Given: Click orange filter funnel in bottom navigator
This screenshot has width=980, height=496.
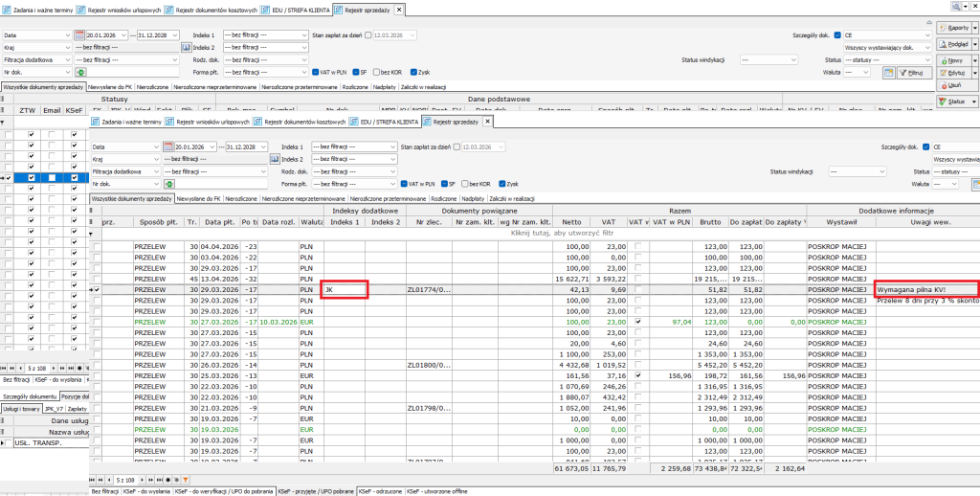Looking at the screenshot, I should [186, 478].
